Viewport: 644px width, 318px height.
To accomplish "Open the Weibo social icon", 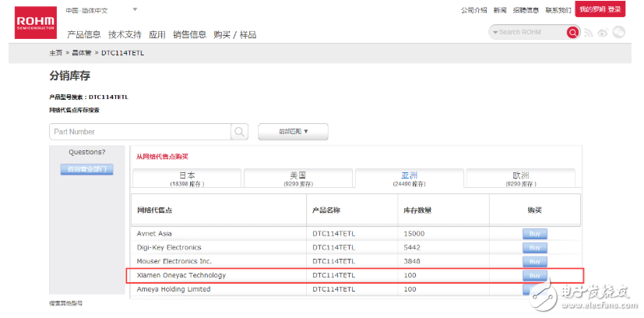I will (x=603, y=33).
